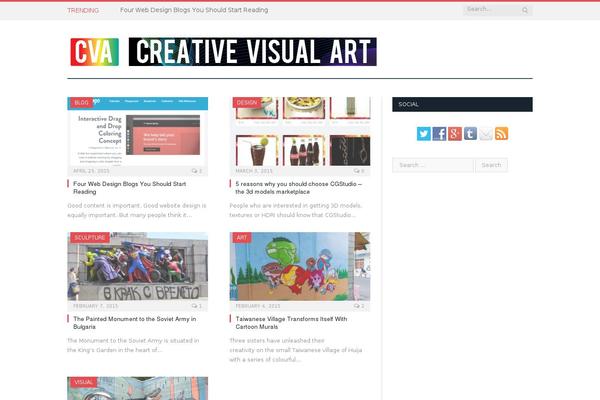
Task: Click excerpt 'The Monument to the Soviet Army is situated'
Action: click(133, 345)
